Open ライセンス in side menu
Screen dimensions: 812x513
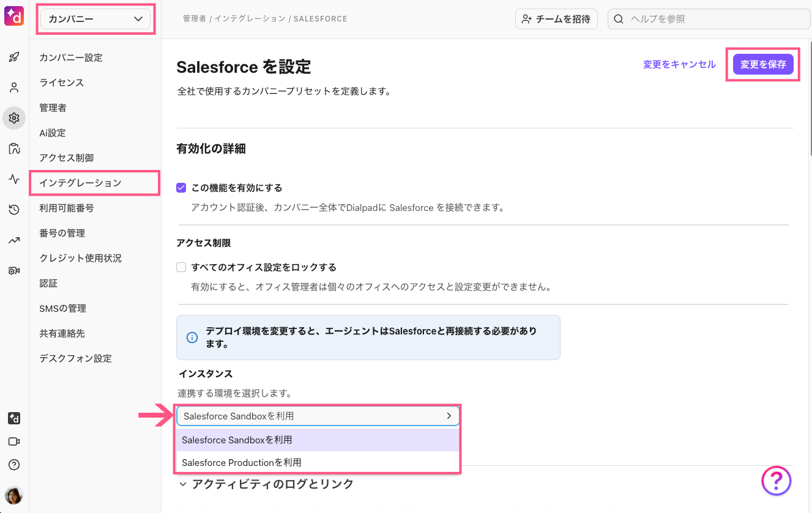click(62, 83)
